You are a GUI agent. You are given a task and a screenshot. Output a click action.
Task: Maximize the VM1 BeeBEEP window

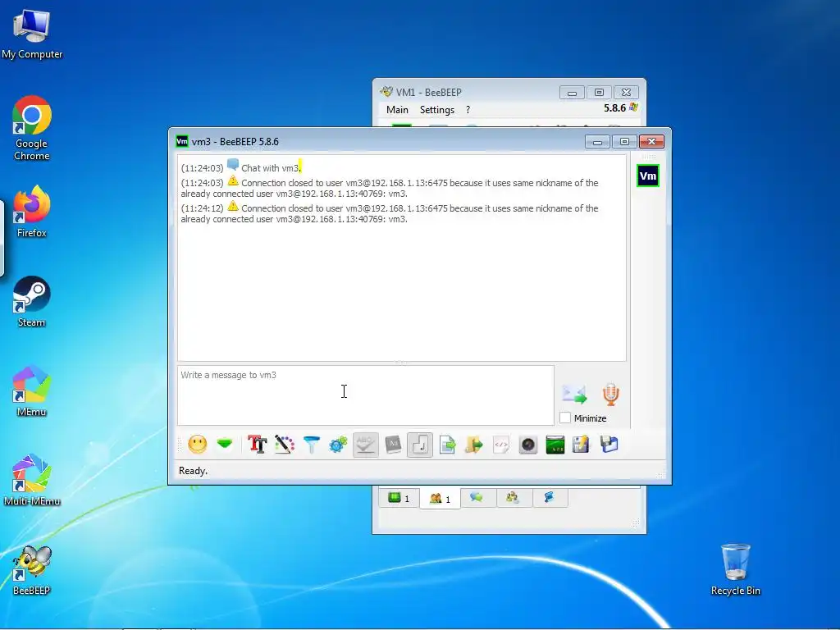pyautogui.click(x=599, y=92)
